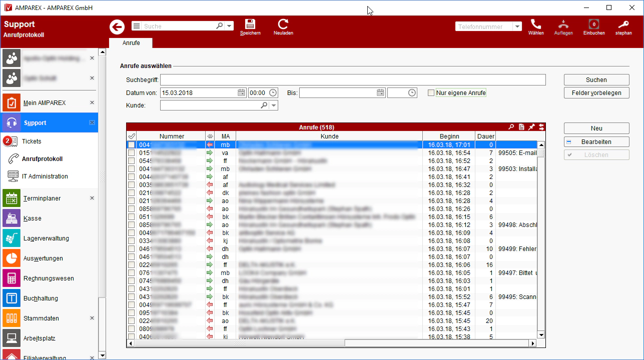Open the Kunde field dropdown arrow
The height and width of the screenshot is (360, 644).
click(x=273, y=105)
